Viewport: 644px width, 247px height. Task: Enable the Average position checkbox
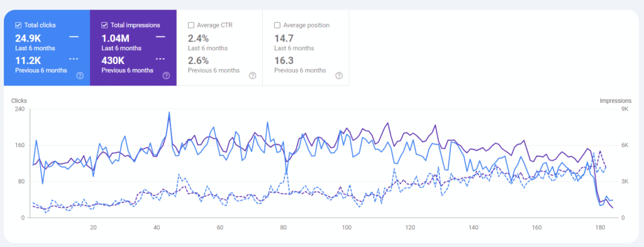tap(277, 25)
